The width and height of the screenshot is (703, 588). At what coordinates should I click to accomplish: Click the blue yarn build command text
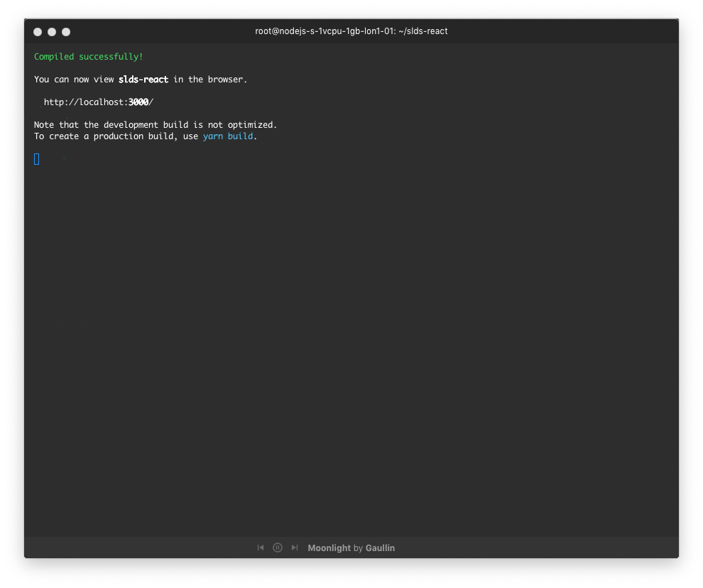click(x=228, y=136)
